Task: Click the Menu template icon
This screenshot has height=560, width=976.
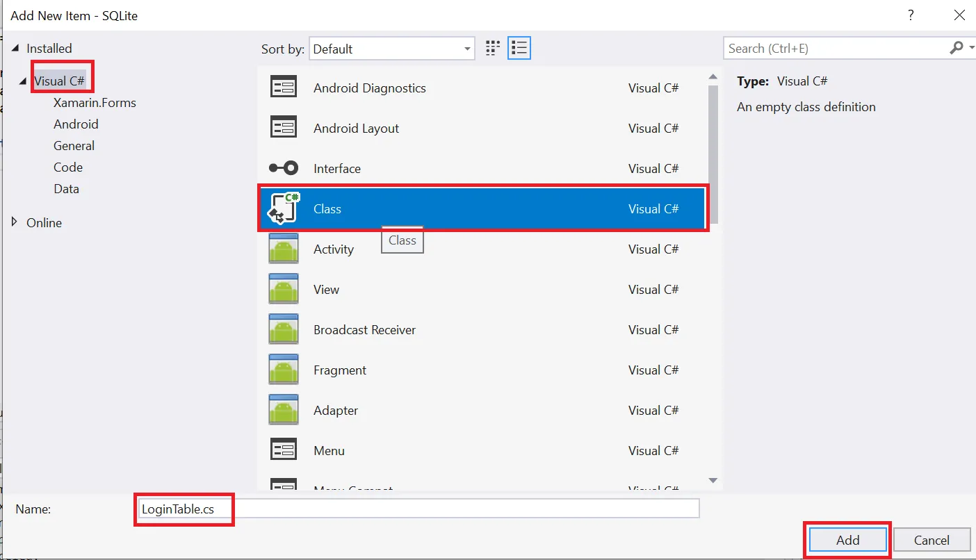Action: pos(283,450)
